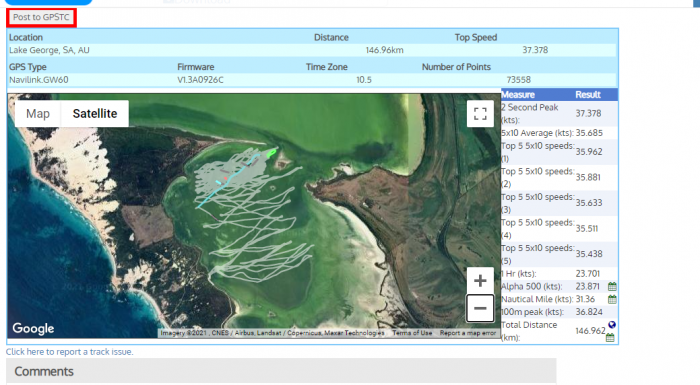The width and height of the screenshot is (700, 385).
Task: Open calendar icon beside Nautical Mile
Action: coord(612,299)
